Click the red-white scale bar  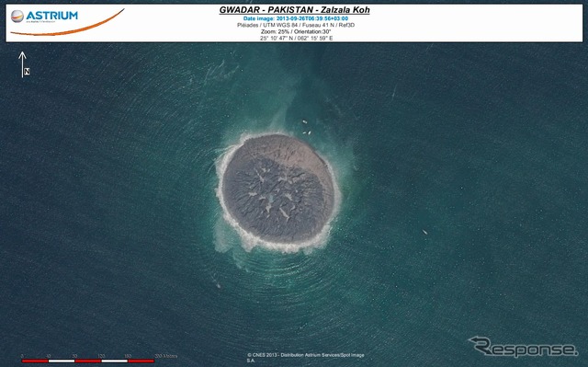[x=88, y=361]
